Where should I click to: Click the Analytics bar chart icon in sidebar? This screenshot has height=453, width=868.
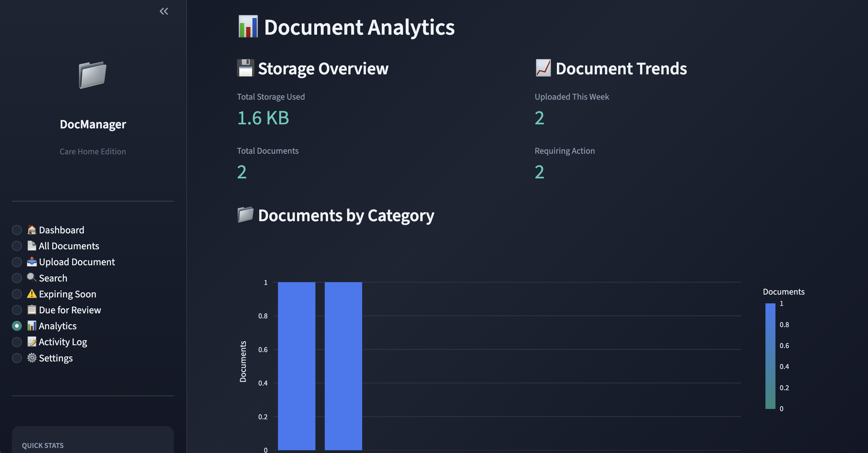32,326
